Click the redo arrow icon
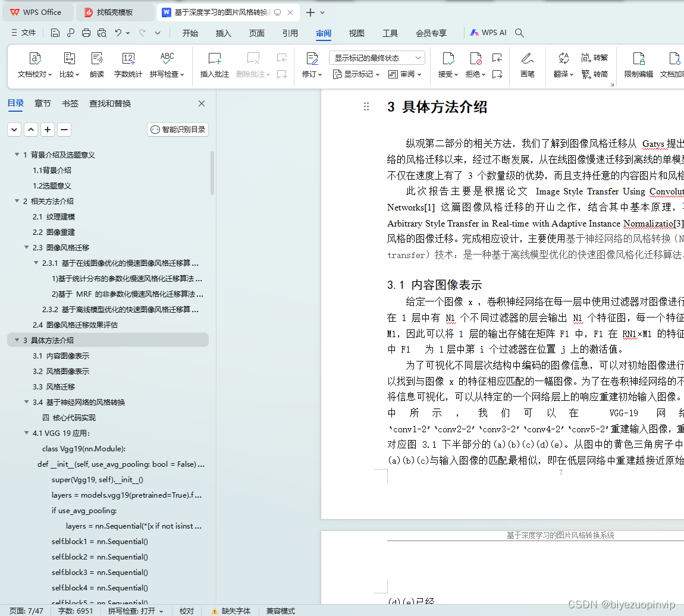This screenshot has height=616, width=684. pos(142,33)
